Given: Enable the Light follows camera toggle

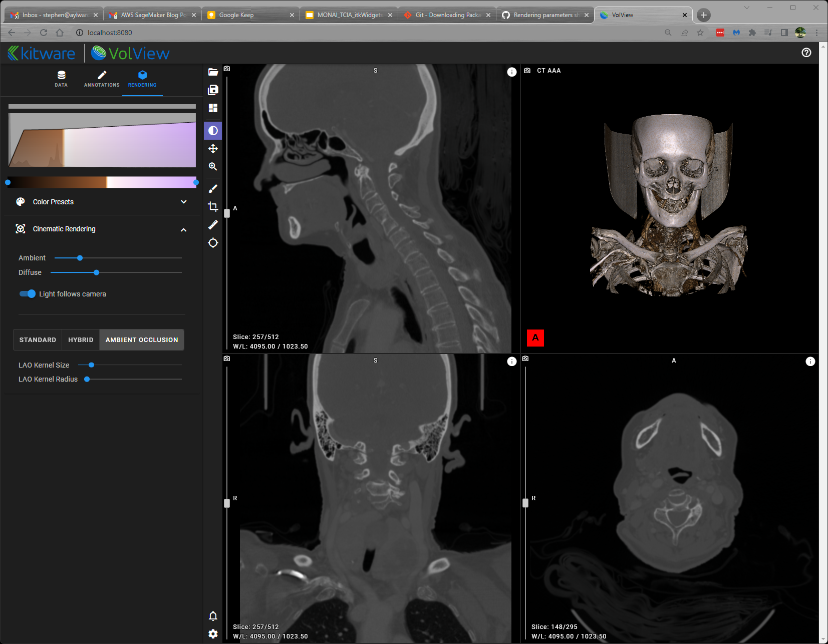Looking at the screenshot, I should coord(28,294).
